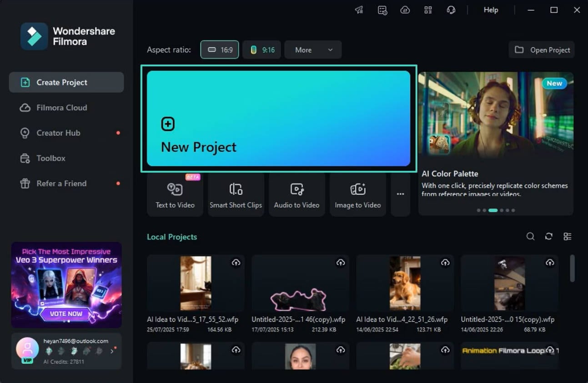Expand the More aspect ratio dropdown
The width and height of the screenshot is (588, 383).
coord(313,50)
